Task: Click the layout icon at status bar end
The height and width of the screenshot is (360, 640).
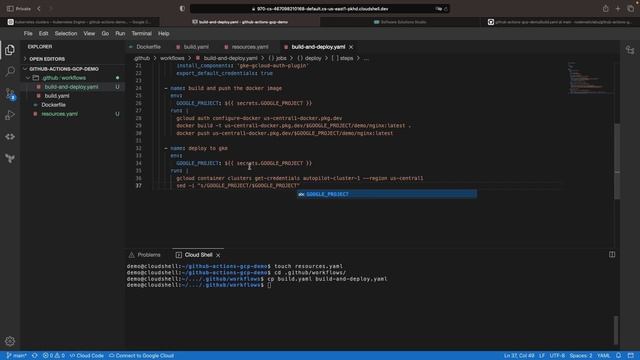Action: [x=631, y=356]
